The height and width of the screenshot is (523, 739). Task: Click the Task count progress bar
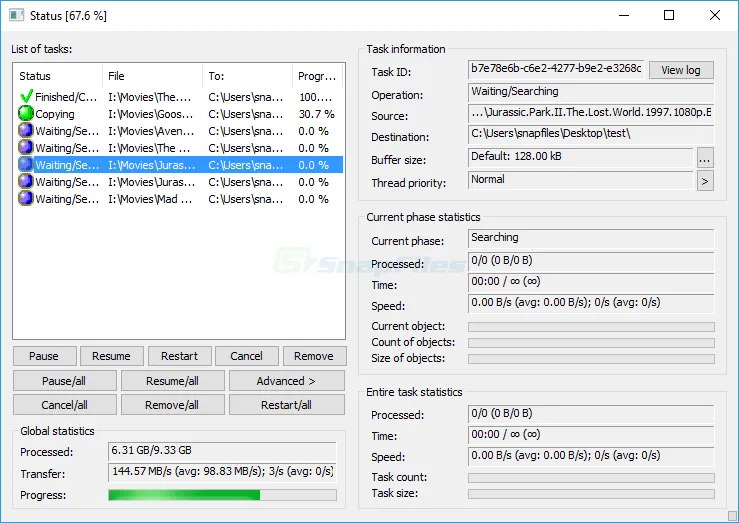click(x=591, y=478)
